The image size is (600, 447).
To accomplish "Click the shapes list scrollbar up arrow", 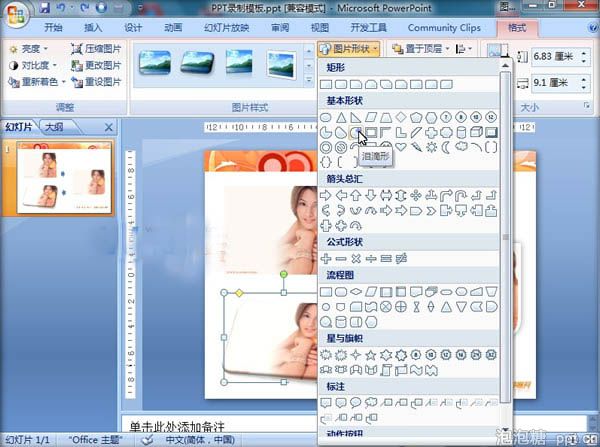I will [x=505, y=66].
